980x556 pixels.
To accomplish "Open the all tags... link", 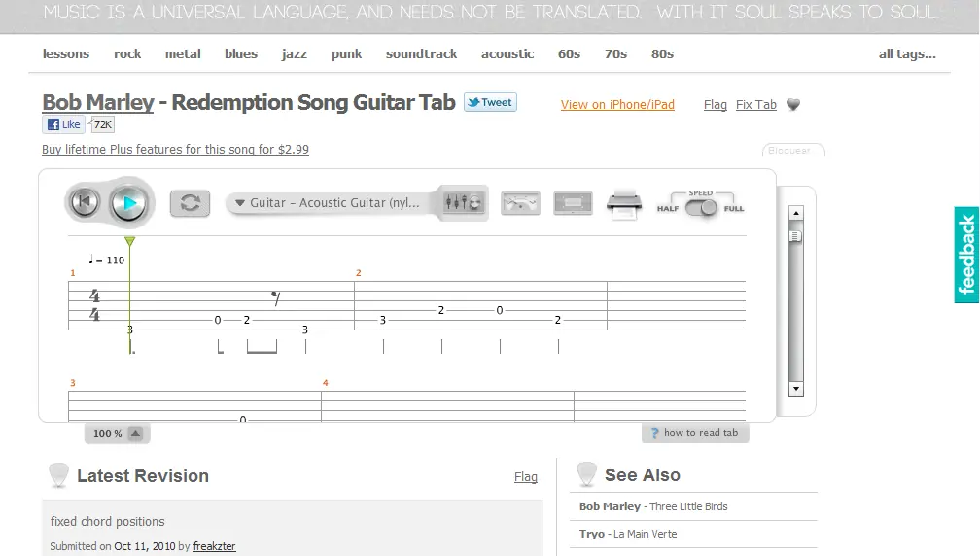I will coord(907,54).
